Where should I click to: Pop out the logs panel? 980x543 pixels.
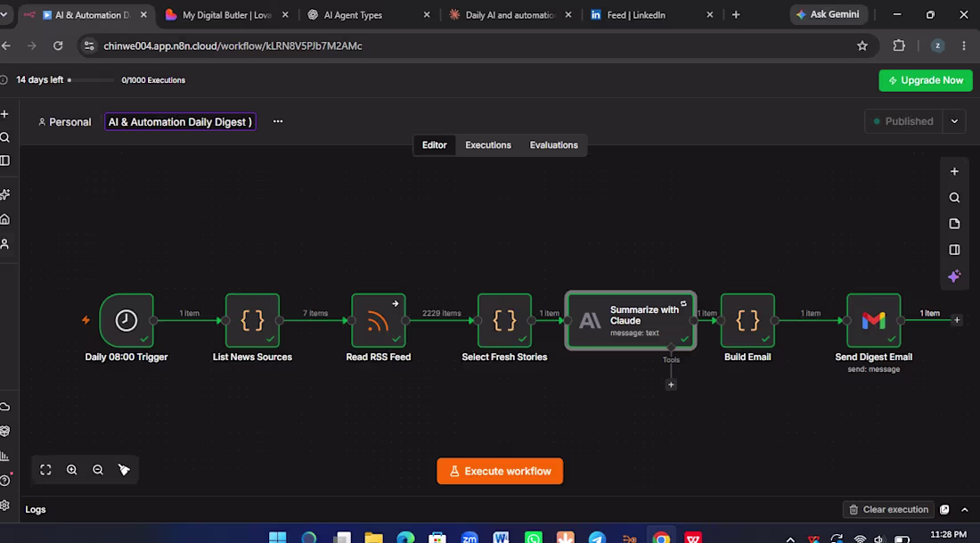(x=944, y=509)
